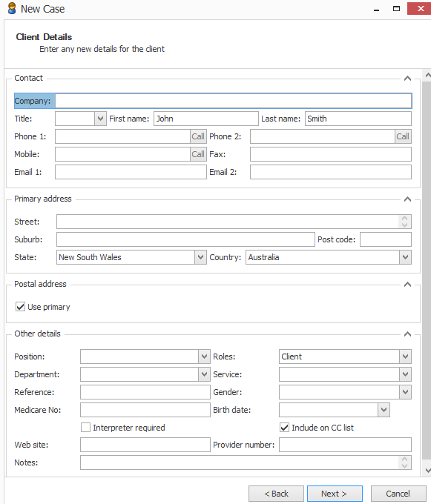Screen dimensions: 431x504
Task: Open the Roles dropdown showing Client
Action: pyautogui.click(x=405, y=357)
